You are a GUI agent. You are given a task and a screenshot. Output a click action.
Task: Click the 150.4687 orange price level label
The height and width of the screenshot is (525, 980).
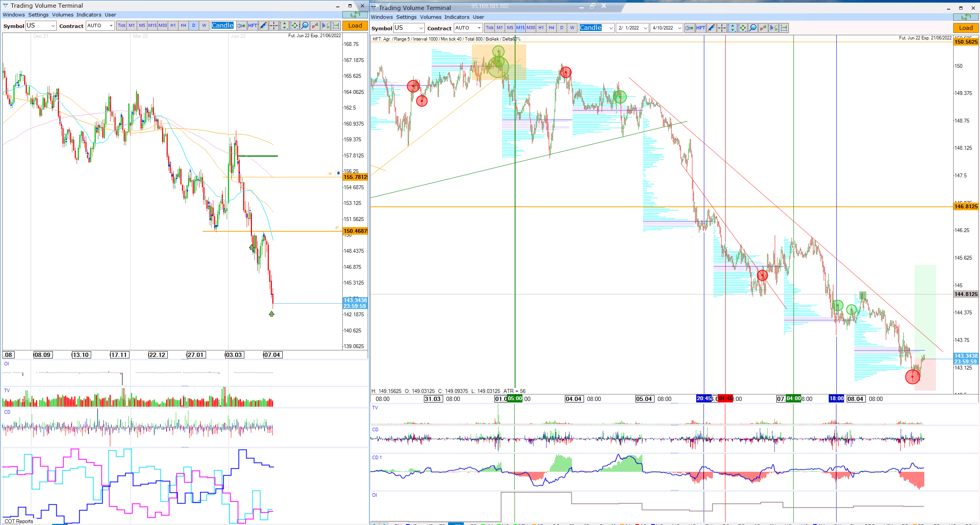point(355,231)
